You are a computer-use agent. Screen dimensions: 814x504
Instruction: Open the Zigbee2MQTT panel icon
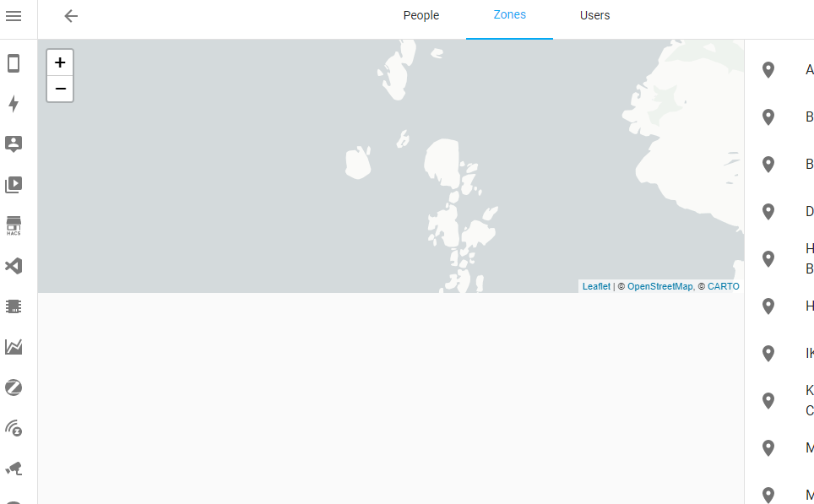[13, 387]
